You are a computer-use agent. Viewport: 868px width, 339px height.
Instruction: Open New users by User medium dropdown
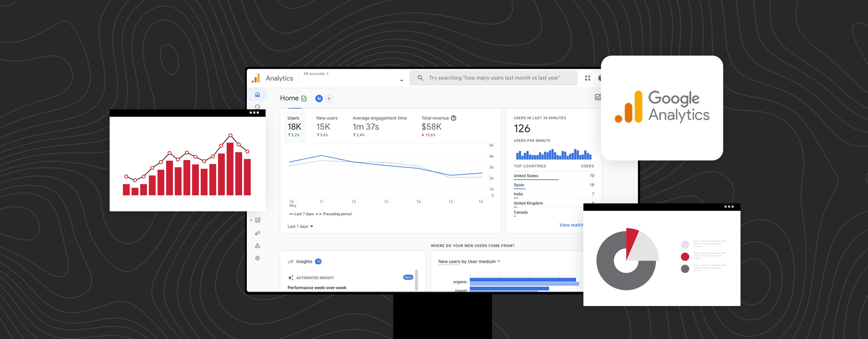click(x=469, y=261)
